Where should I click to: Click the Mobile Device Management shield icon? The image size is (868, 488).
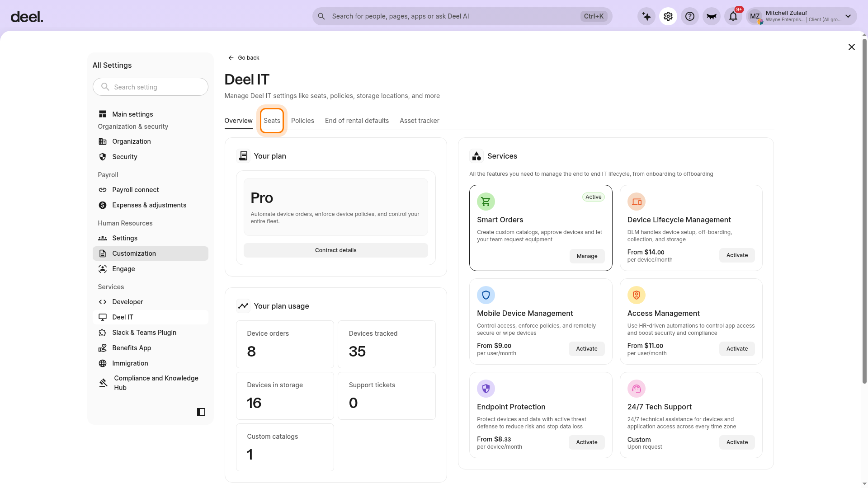tap(486, 295)
